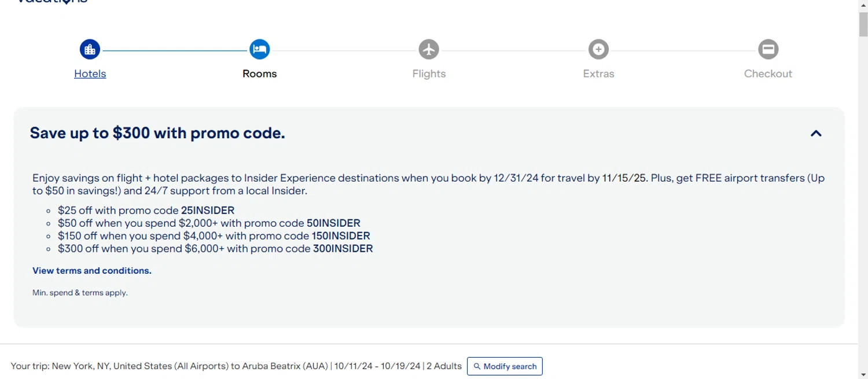The height and width of the screenshot is (379, 868).
Task: Click the Flights airplane step icon
Action: [429, 49]
